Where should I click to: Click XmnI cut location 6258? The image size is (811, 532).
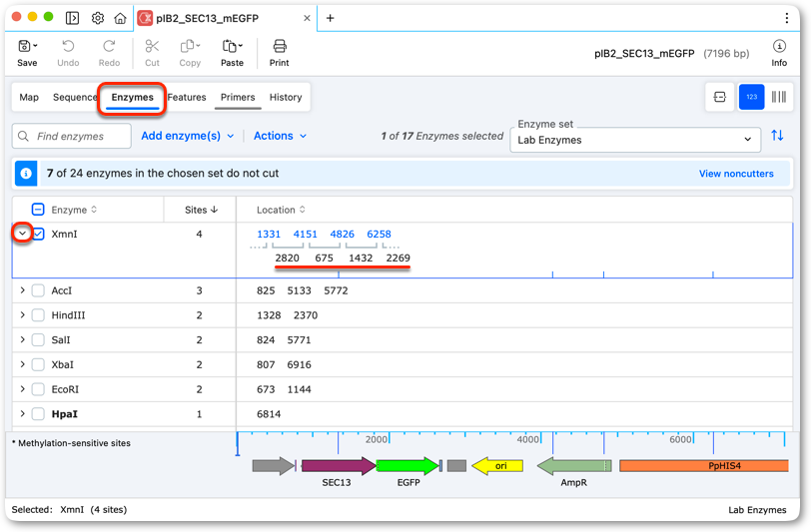(379, 235)
